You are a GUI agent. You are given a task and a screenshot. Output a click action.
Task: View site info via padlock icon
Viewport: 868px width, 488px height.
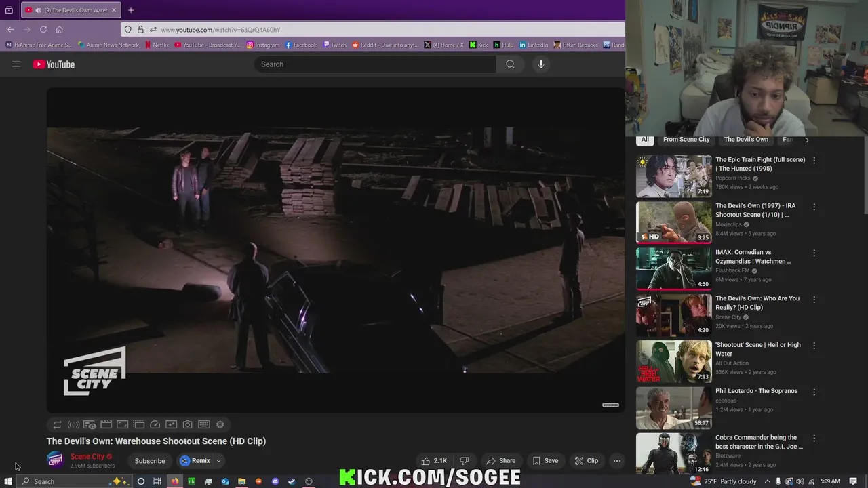coord(140,29)
